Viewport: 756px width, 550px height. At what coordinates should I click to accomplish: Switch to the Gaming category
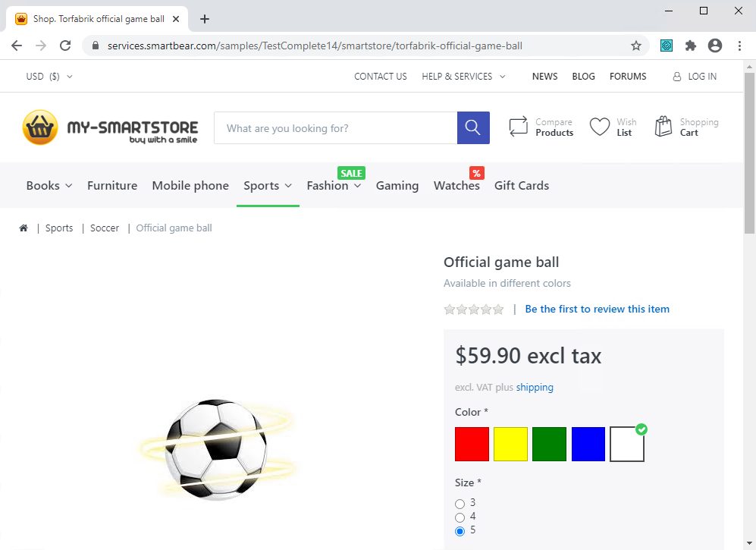(397, 185)
